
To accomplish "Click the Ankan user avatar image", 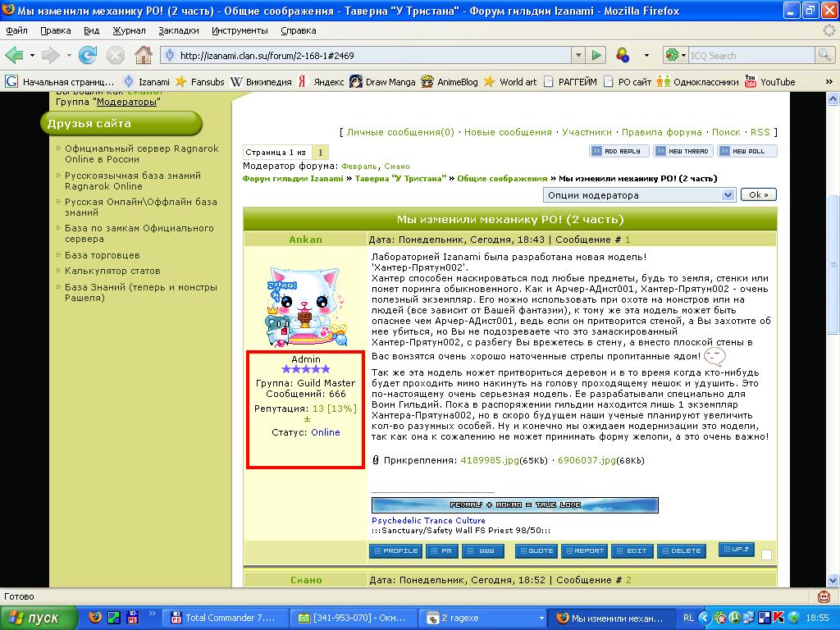I will (305, 304).
